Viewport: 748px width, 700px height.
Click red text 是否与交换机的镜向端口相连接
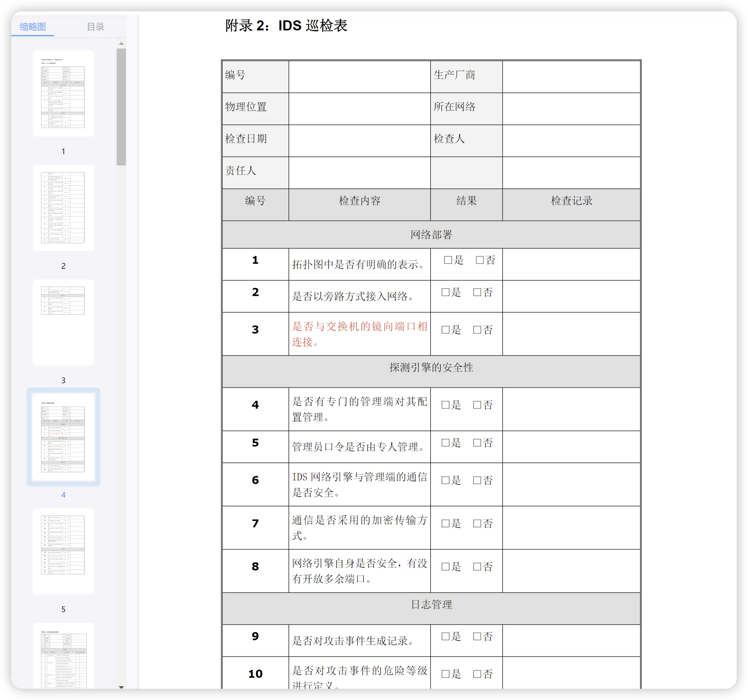[360, 334]
